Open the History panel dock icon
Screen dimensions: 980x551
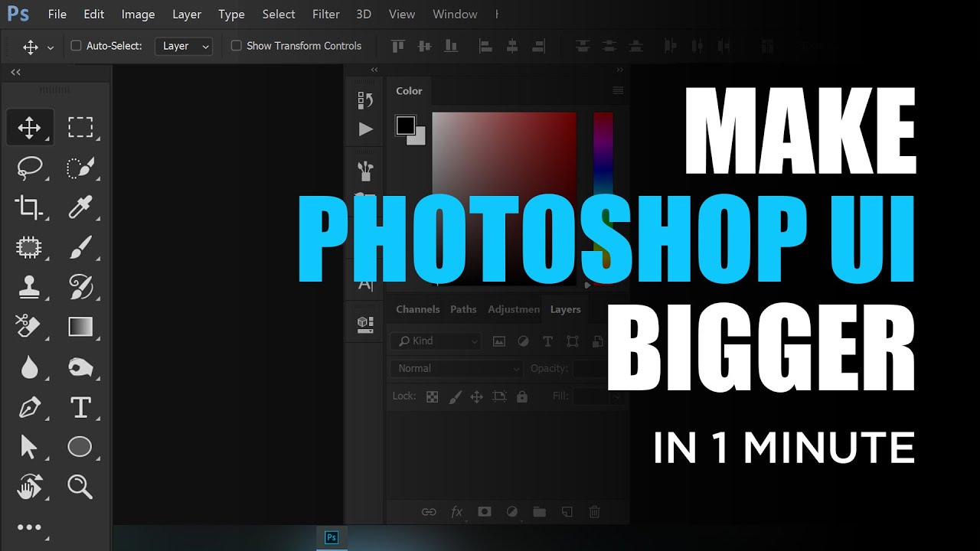tap(365, 100)
